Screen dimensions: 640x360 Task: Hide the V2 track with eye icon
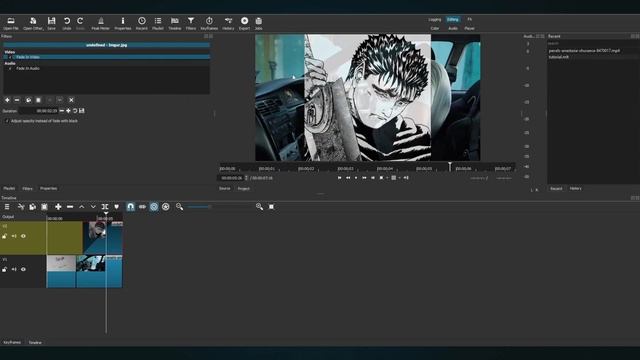tap(23, 236)
